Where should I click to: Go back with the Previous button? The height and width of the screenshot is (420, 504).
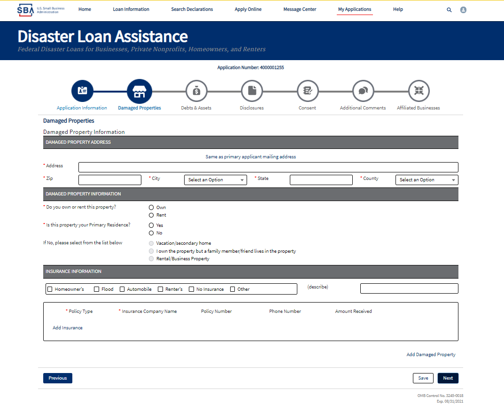pyautogui.click(x=57, y=378)
